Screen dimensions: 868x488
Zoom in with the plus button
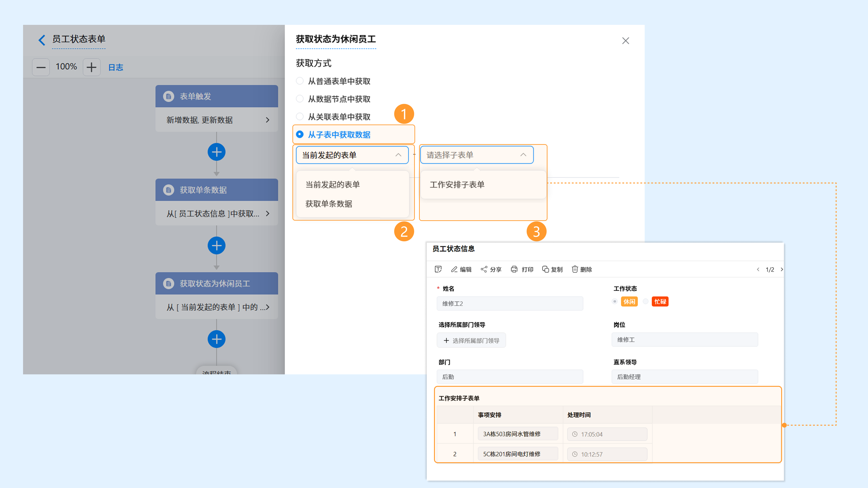coord(91,67)
